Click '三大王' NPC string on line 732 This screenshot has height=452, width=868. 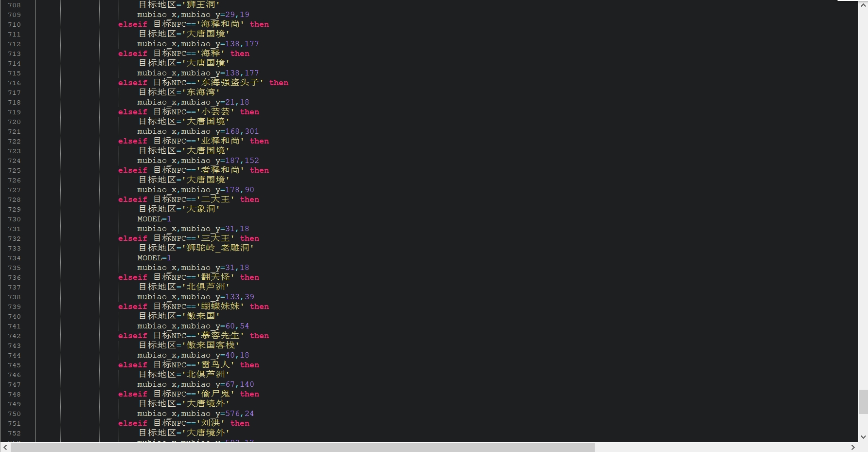click(x=215, y=238)
